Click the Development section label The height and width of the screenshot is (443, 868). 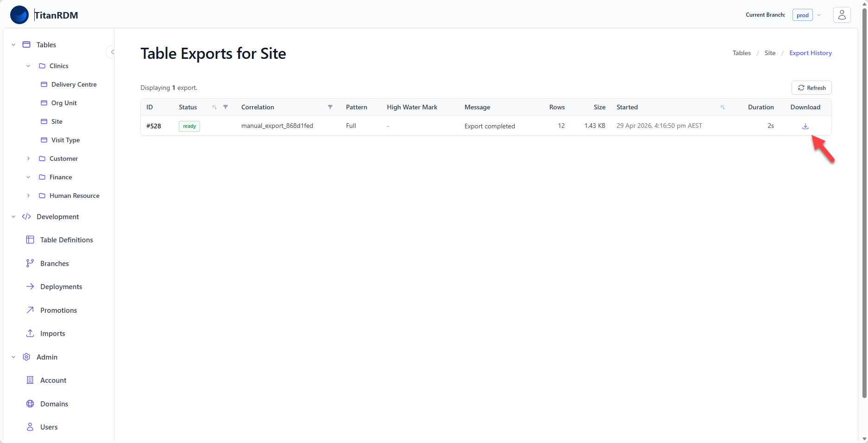[58, 216]
